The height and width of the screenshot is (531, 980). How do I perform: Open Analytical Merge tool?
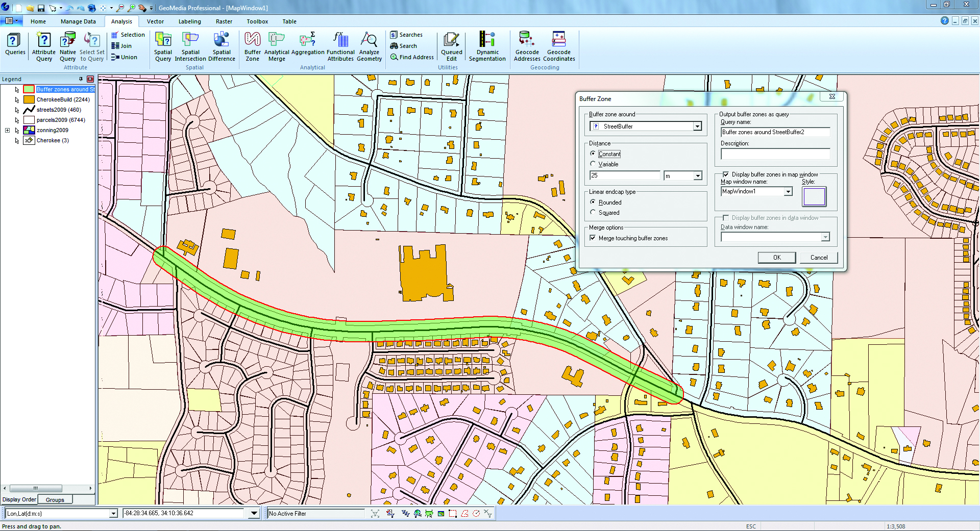coord(277,46)
